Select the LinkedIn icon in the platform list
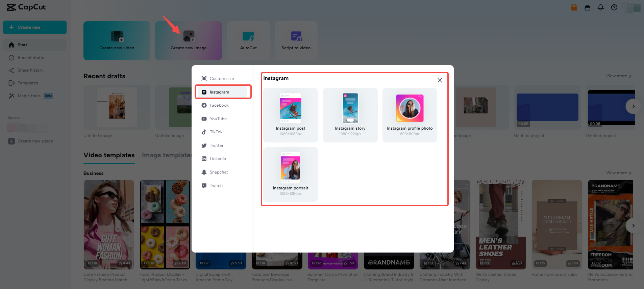Image resolution: width=644 pixels, height=289 pixels. click(x=204, y=159)
